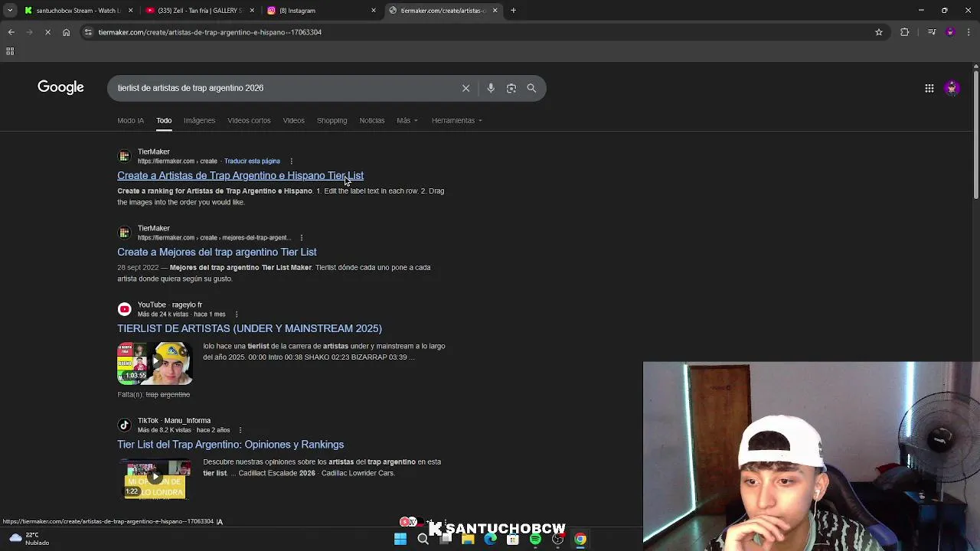Go to the Google logo homepage
The height and width of the screenshot is (551, 980).
pyautogui.click(x=60, y=88)
